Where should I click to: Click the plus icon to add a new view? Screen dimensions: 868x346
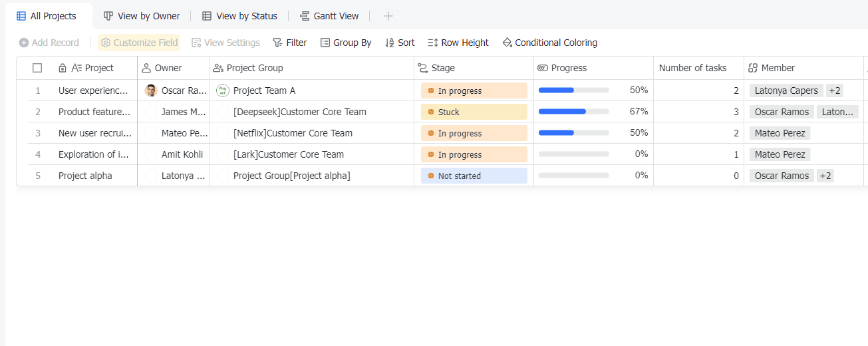[x=388, y=16]
